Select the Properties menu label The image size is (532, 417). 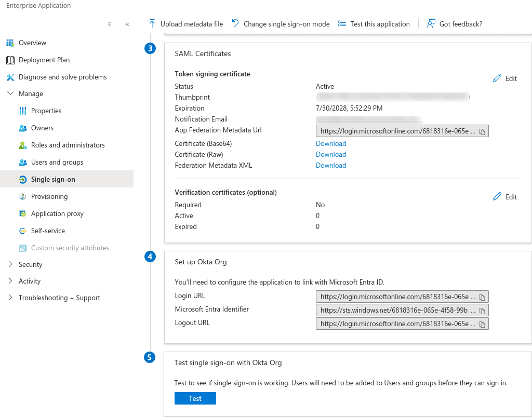tap(46, 111)
